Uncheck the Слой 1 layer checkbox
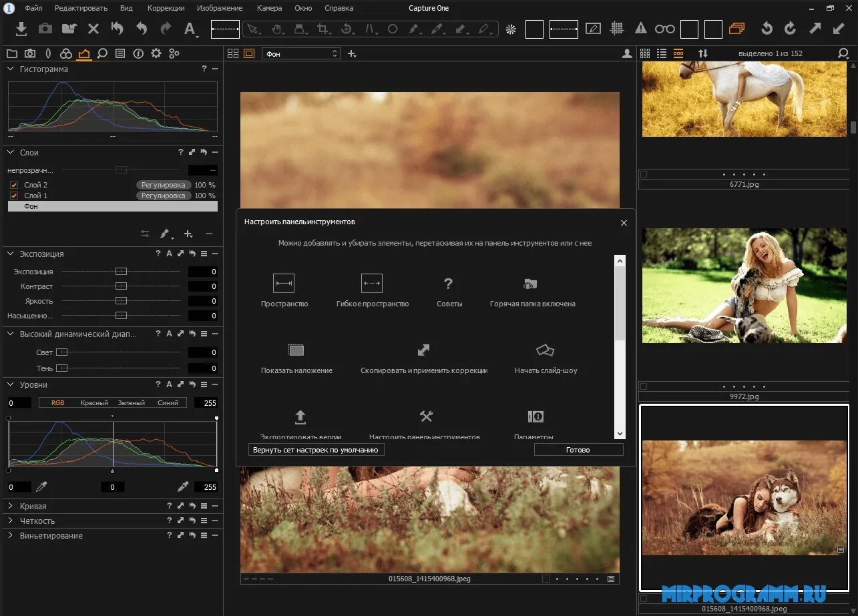Viewport: 858px width, 616px height. pos(14,196)
